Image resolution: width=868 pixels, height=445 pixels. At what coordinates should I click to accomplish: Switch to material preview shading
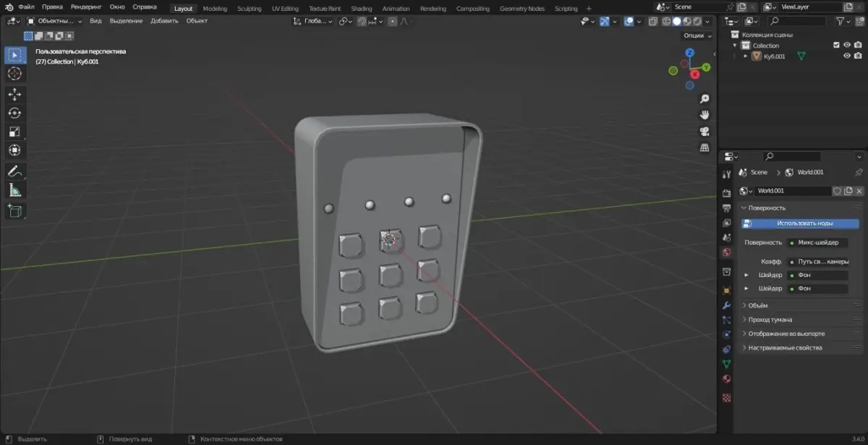tap(687, 21)
